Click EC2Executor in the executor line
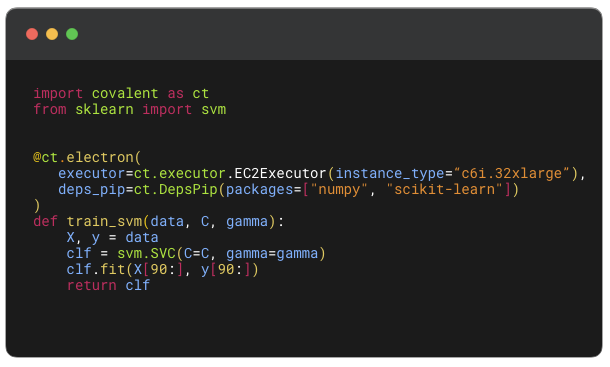 point(280,173)
